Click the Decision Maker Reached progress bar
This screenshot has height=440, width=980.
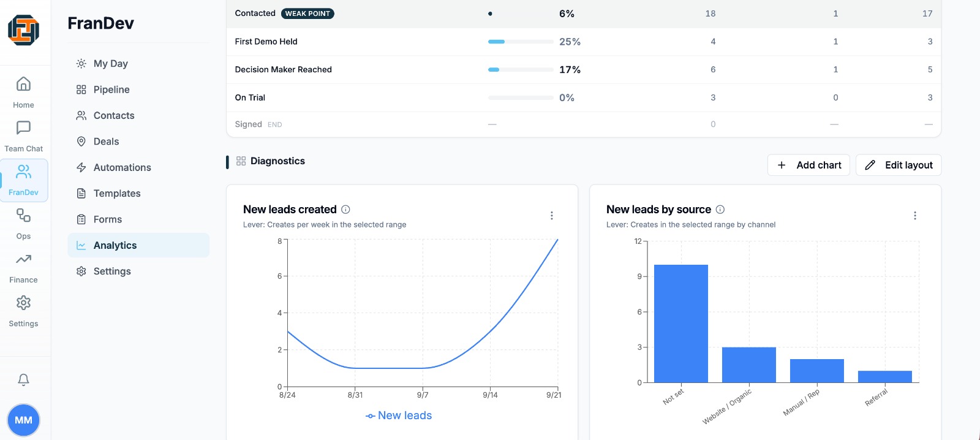coord(521,70)
